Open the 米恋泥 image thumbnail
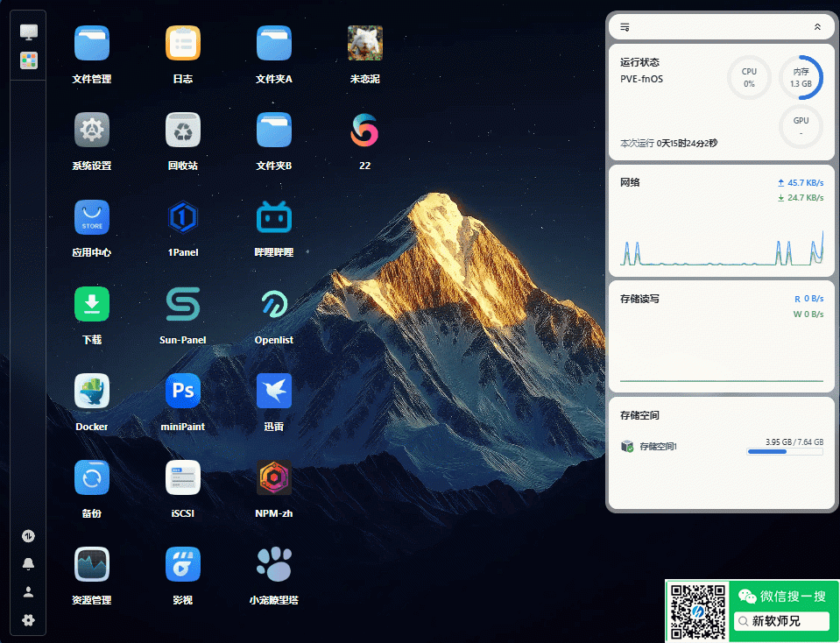Viewport: 840px width, 643px height. (x=364, y=42)
